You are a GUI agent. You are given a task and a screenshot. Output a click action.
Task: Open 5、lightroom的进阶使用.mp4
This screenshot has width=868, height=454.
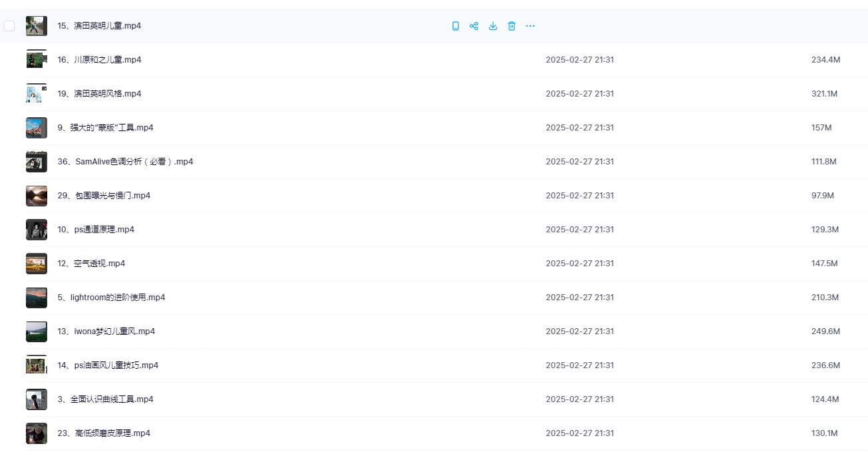[111, 298]
